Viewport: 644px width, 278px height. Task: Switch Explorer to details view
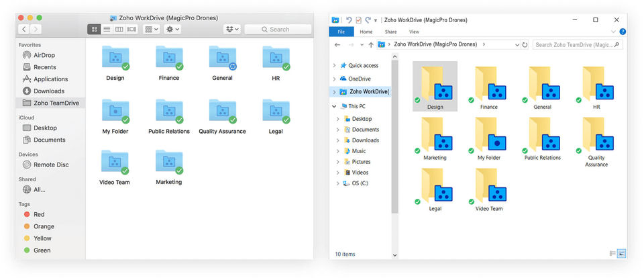tap(612, 253)
